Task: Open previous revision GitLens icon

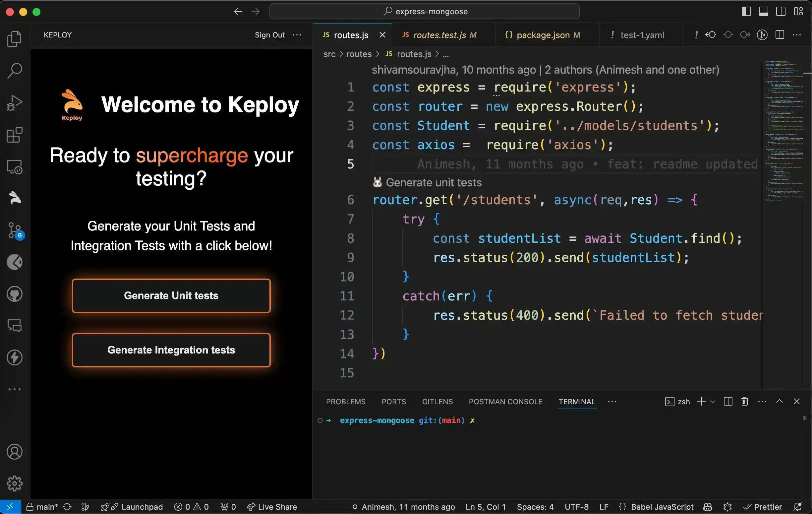Action: pyautogui.click(x=711, y=35)
